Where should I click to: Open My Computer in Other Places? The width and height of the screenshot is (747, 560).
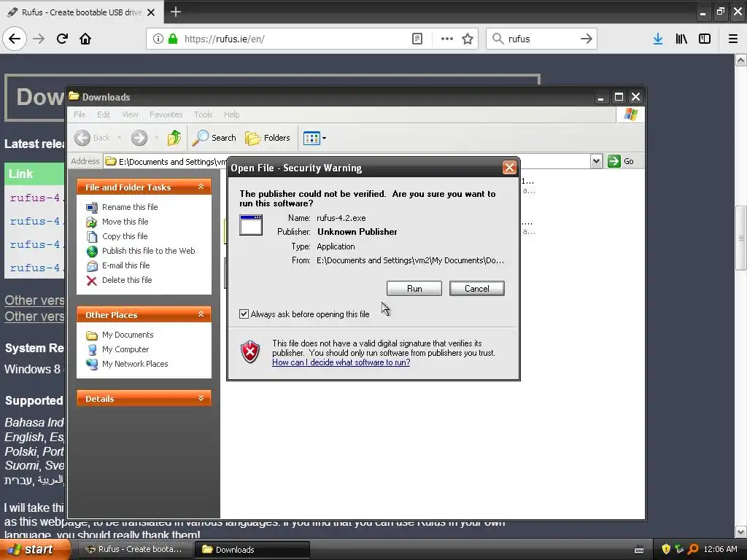click(x=117, y=349)
